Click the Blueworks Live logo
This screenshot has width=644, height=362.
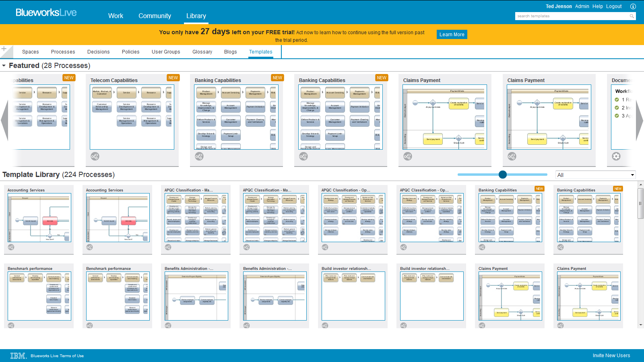point(46,12)
